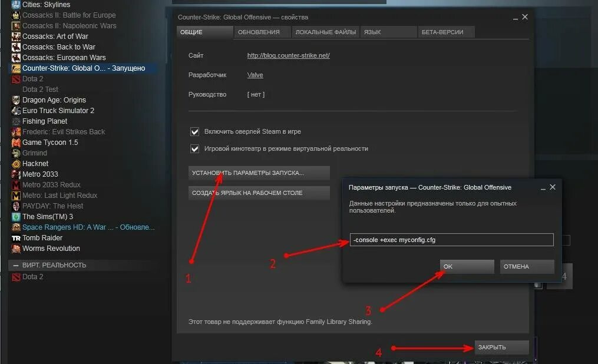Open the Valve developer link
The height and width of the screenshot is (364, 598).
[x=255, y=75]
